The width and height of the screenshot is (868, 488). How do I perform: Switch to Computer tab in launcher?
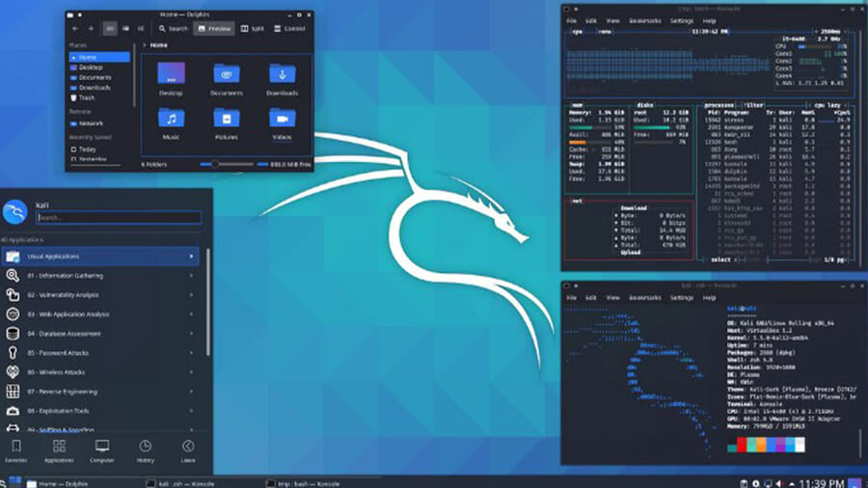pyautogui.click(x=102, y=451)
